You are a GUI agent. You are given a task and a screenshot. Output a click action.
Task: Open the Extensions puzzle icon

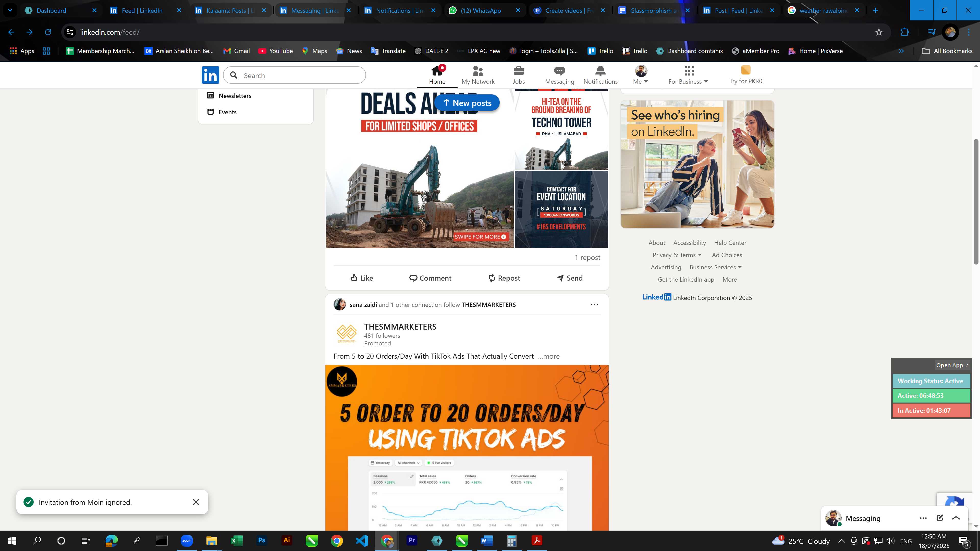(905, 32)
